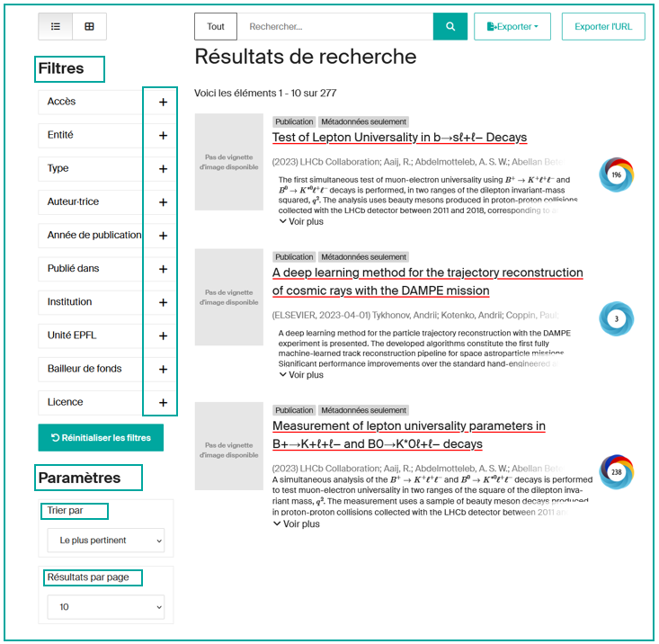Expand Voir plus under DAMPE abstract

pos(301,374)
